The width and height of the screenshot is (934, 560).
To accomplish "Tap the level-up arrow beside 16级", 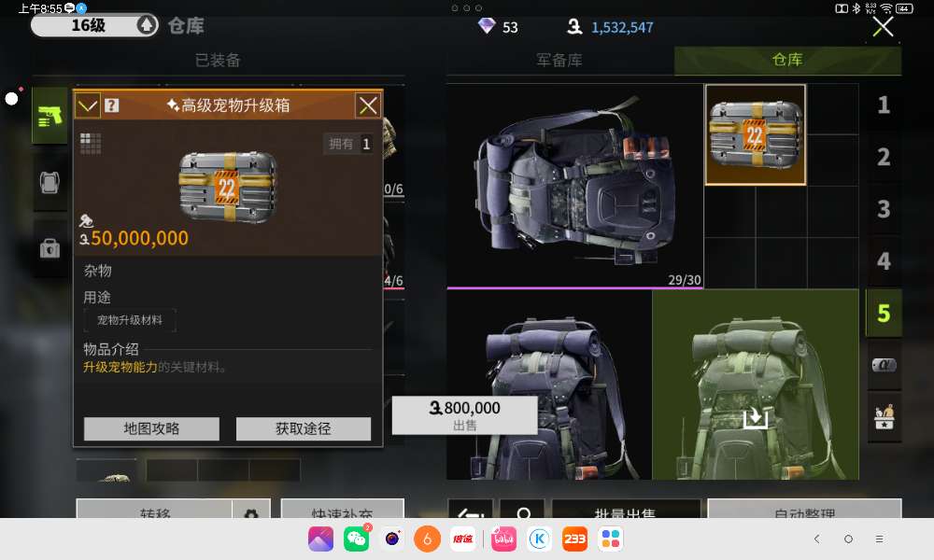I will (147, 25).
